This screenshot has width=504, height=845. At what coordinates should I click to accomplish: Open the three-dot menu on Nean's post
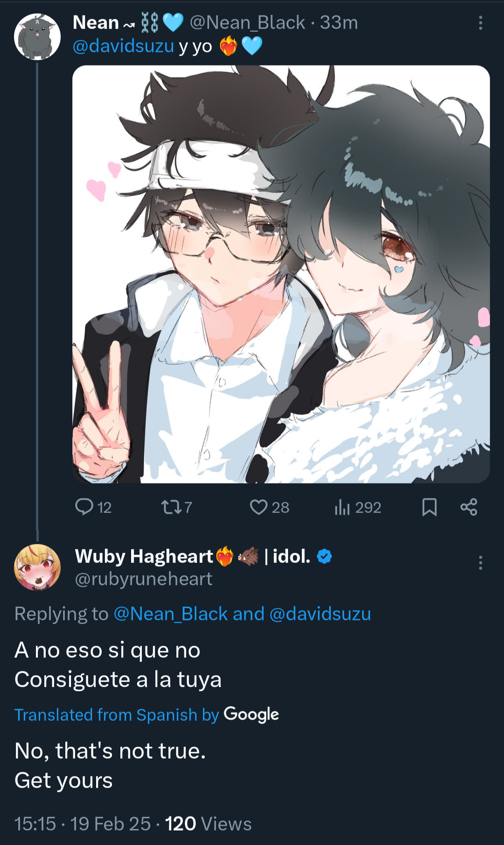tap(480, 23)
